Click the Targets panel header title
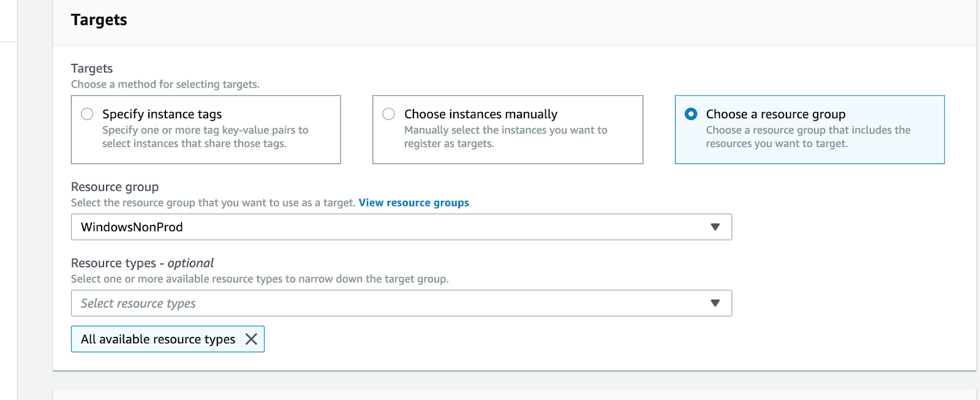Viewport: 980px width, 400px height. click(x=99, y=20)
